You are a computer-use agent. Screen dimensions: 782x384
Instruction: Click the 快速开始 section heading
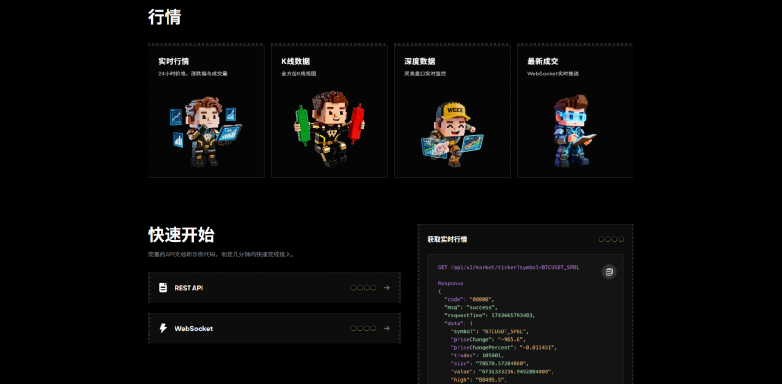[181, 235]
